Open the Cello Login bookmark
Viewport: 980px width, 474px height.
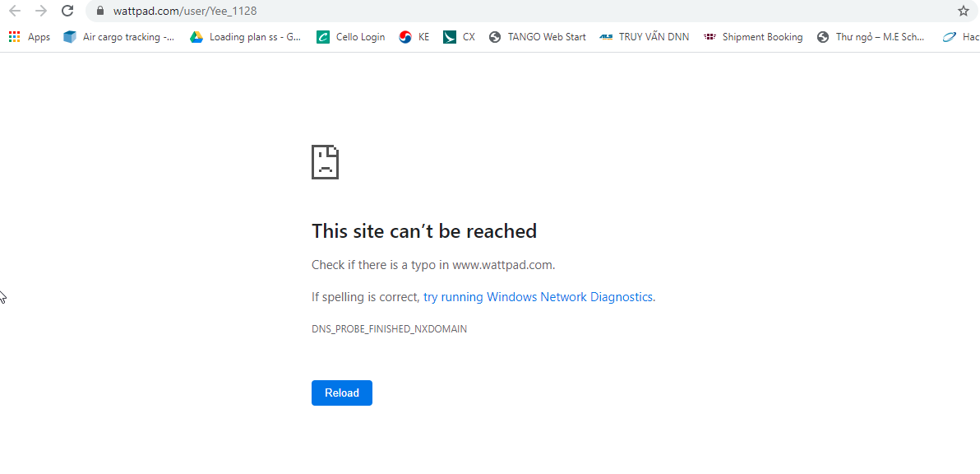pyautogui.click(x=351, y=37)
